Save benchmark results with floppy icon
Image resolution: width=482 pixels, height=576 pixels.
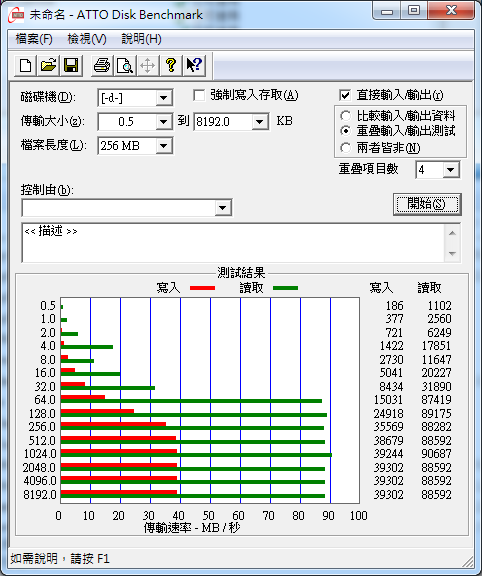(x=71, y=66)
